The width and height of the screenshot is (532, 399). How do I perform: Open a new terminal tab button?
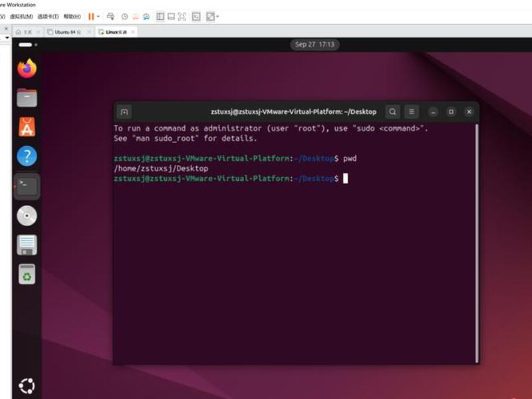click(124, 112)
